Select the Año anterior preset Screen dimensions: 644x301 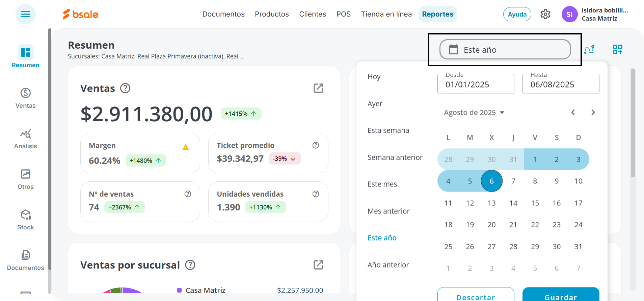click(388, 265)
